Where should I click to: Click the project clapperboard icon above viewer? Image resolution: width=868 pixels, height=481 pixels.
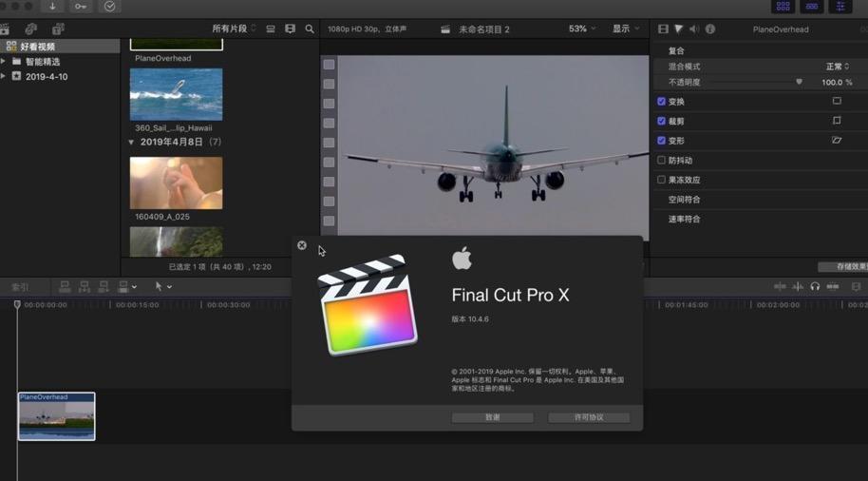pyautogui.click(x=445, y=29)
